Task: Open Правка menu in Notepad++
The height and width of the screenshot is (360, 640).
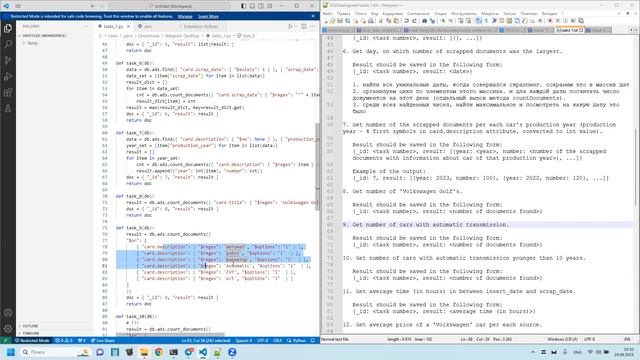Action: (x=343, y=13)
